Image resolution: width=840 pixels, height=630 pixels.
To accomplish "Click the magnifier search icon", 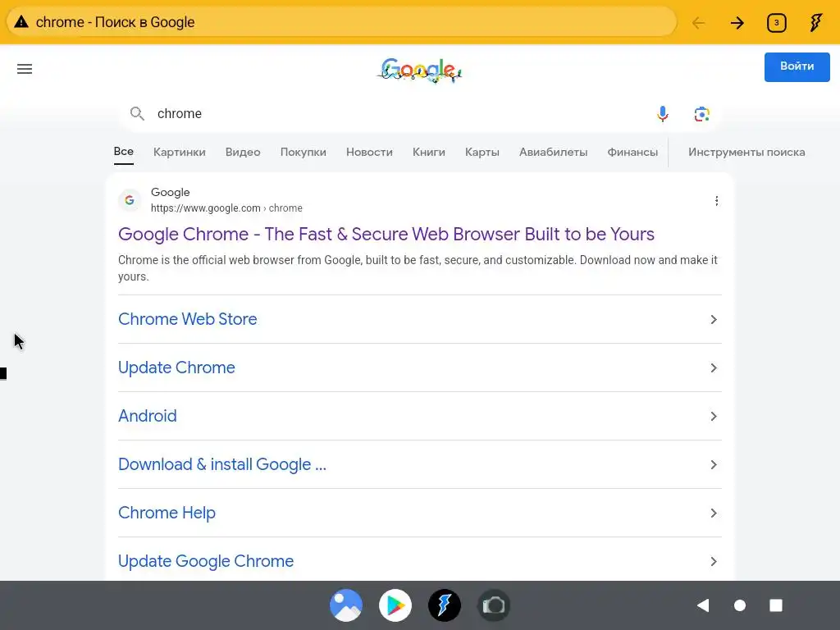I will click(137, 113).
